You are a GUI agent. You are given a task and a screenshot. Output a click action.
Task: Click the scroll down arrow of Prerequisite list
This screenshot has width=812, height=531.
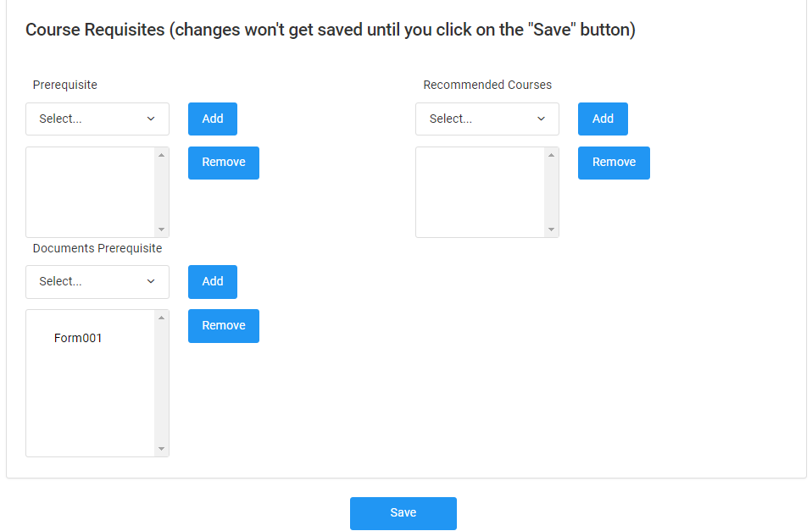(x=161, y=230)
